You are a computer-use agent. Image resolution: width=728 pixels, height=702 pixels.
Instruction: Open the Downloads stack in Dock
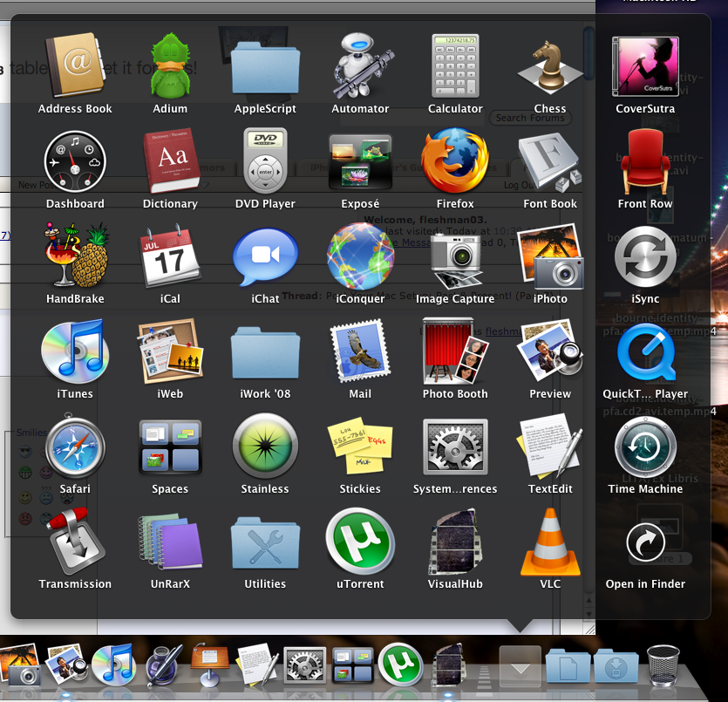pyautogui.click(x=616, y=666)
